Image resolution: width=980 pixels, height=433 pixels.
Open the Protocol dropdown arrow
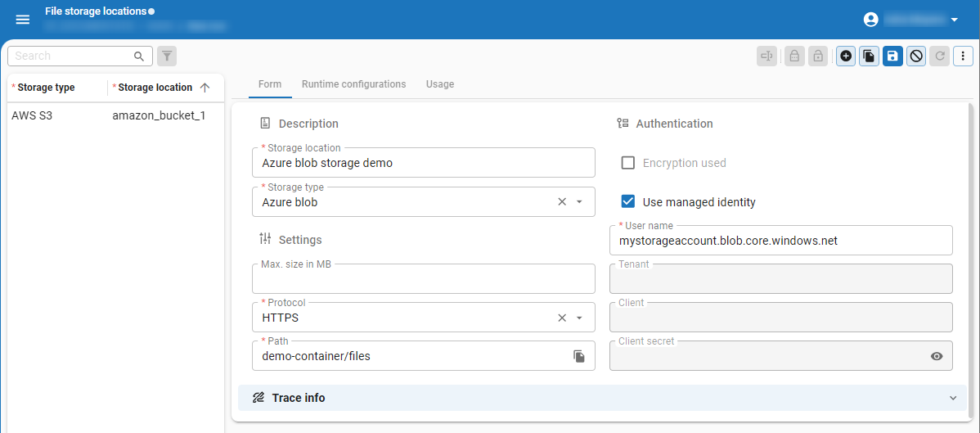[x=579, y=318]
